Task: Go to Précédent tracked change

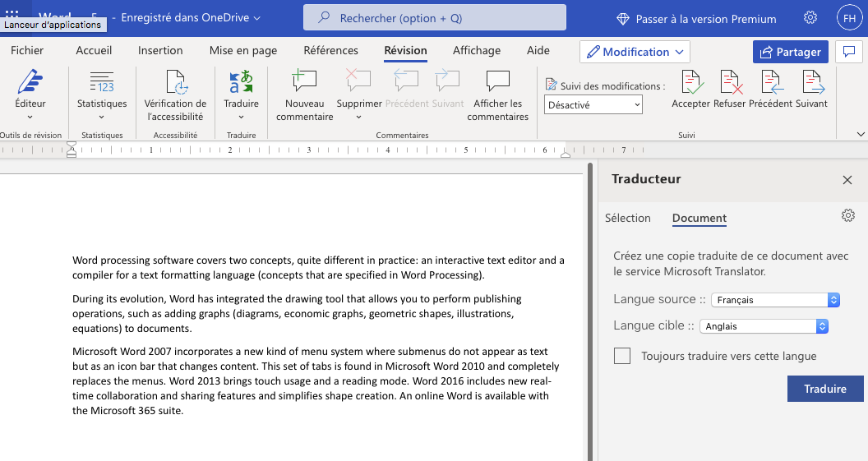Action: point(770,89)
